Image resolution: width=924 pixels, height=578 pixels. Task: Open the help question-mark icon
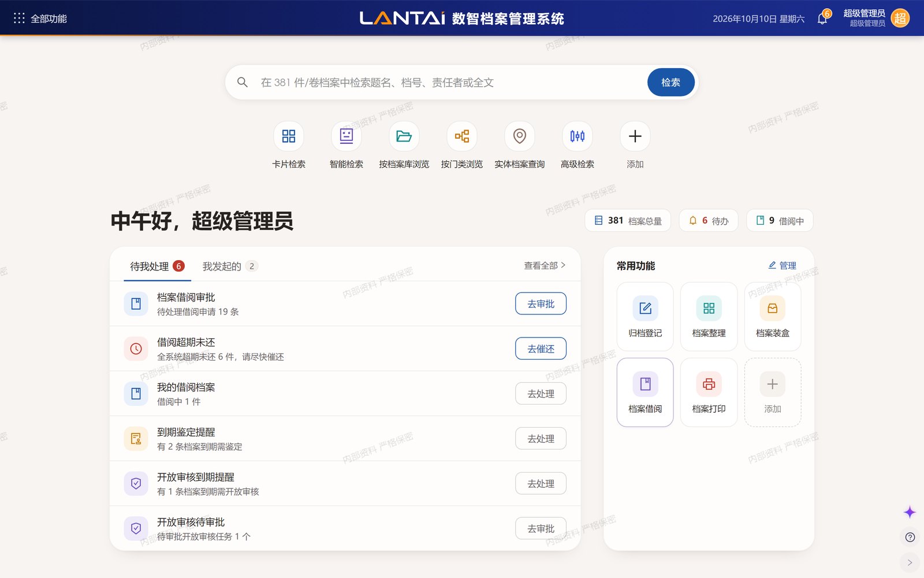coord(910,537)
